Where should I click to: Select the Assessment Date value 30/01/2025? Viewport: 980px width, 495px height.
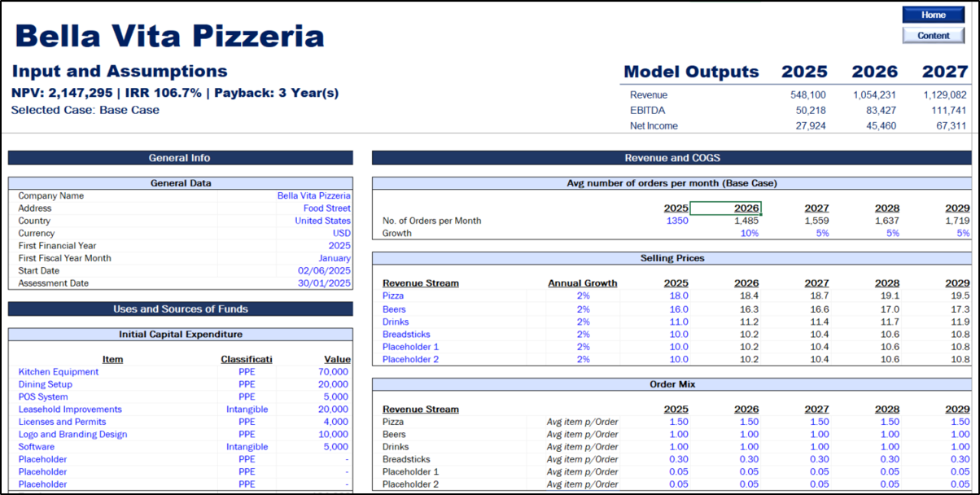pos(324,283)
